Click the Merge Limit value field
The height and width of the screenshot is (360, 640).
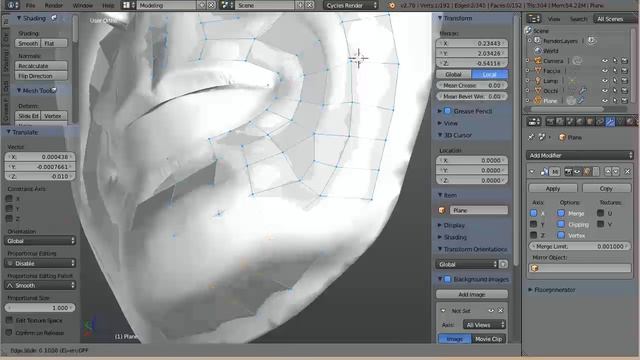click(x=580, y=247)
